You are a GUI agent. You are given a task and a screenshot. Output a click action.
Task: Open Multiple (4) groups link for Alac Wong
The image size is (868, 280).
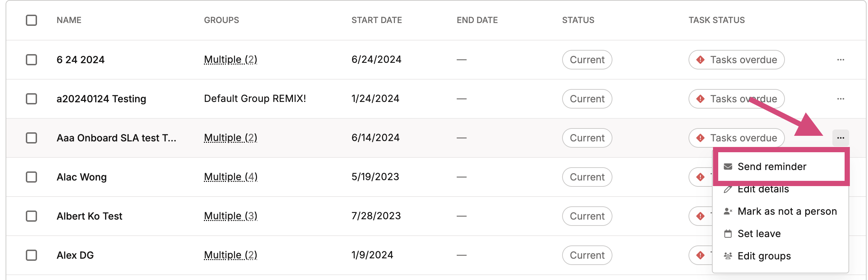(x=231, y=177)
